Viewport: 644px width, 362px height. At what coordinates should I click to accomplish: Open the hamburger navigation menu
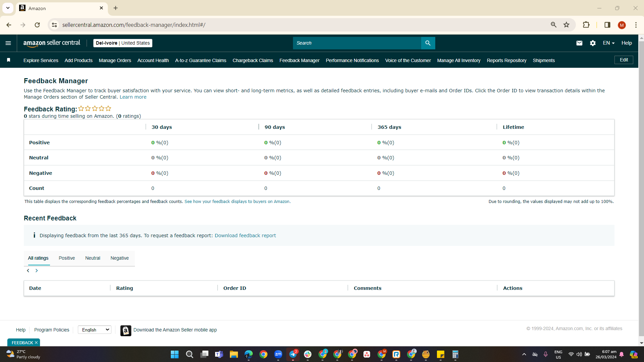tap(8, 43)
